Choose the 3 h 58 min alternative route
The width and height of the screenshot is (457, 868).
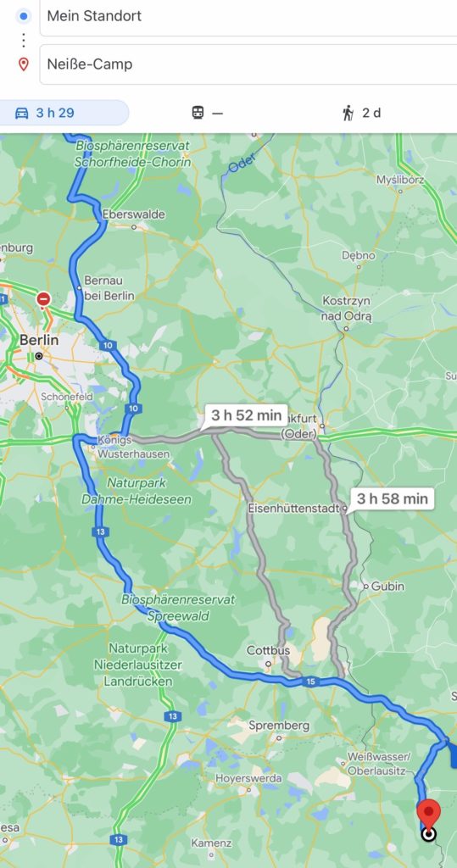393,498
